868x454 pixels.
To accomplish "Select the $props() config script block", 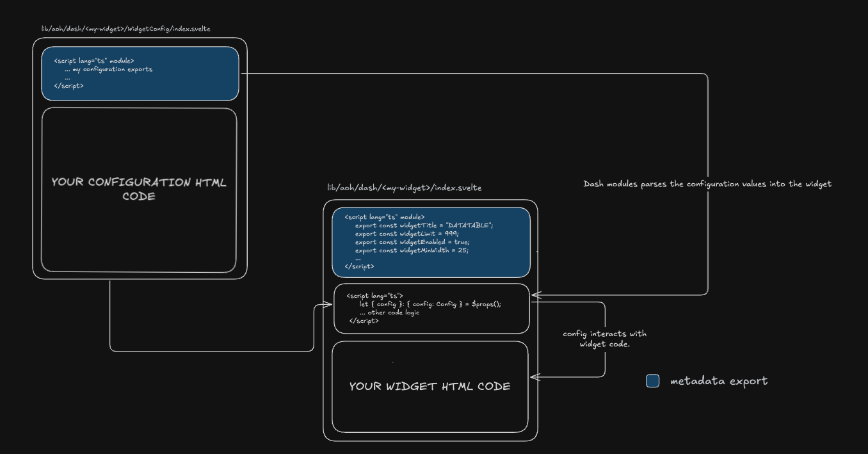I will tap(431, 308).
